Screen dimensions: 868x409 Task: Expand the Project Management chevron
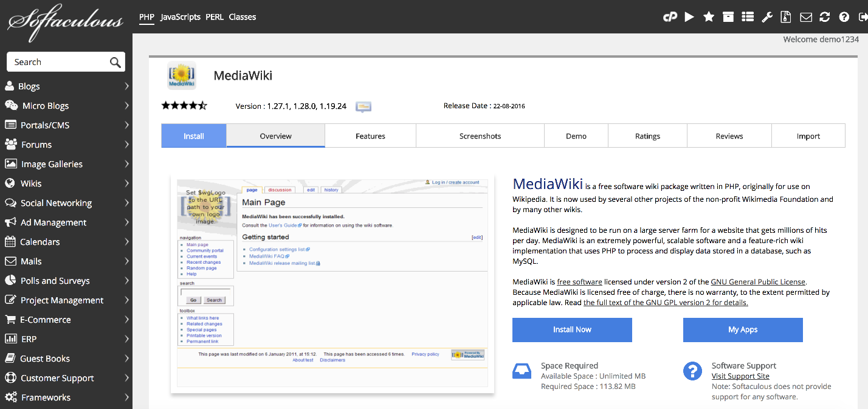[126, 300]
